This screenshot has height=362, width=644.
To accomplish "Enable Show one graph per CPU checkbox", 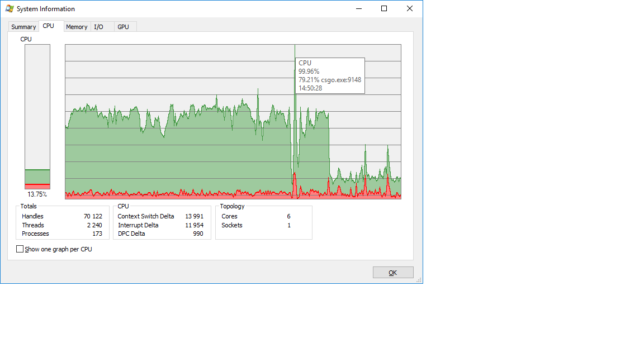I will pyautogui.click(x=20, y=249).
